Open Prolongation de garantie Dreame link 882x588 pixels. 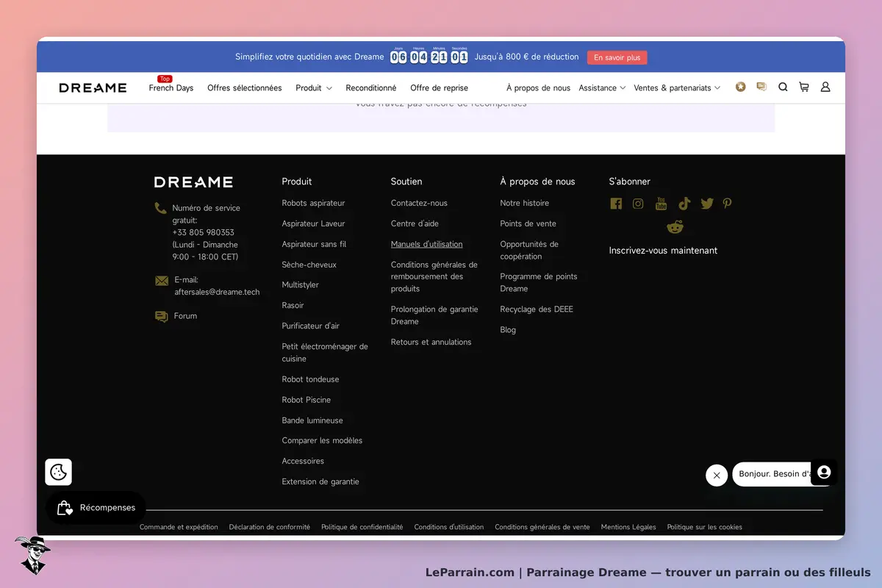click(434, 315)
